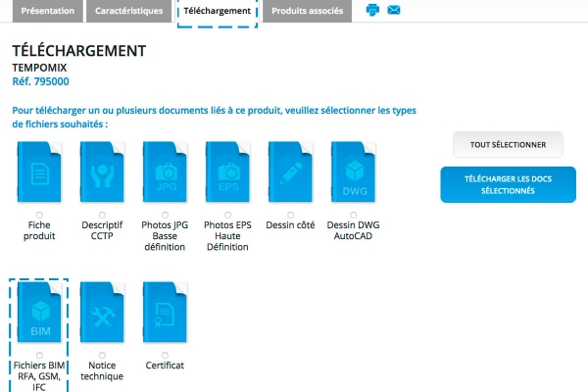Image resolution: width=588 pixels, height=392 pixels.
Task: Click Télécharger les docs sélectionnés button
Action: tap(508, 184)
